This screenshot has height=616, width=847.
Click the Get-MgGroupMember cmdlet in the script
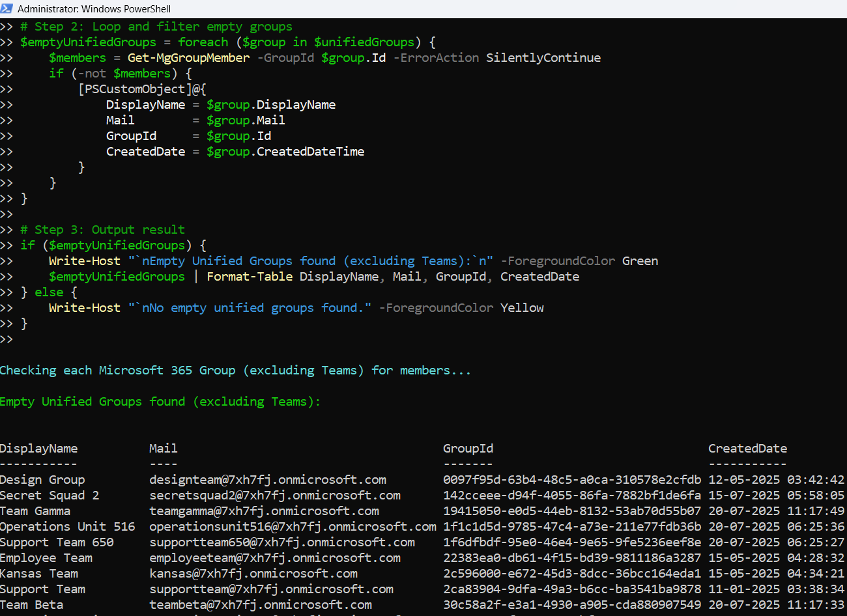188,57
